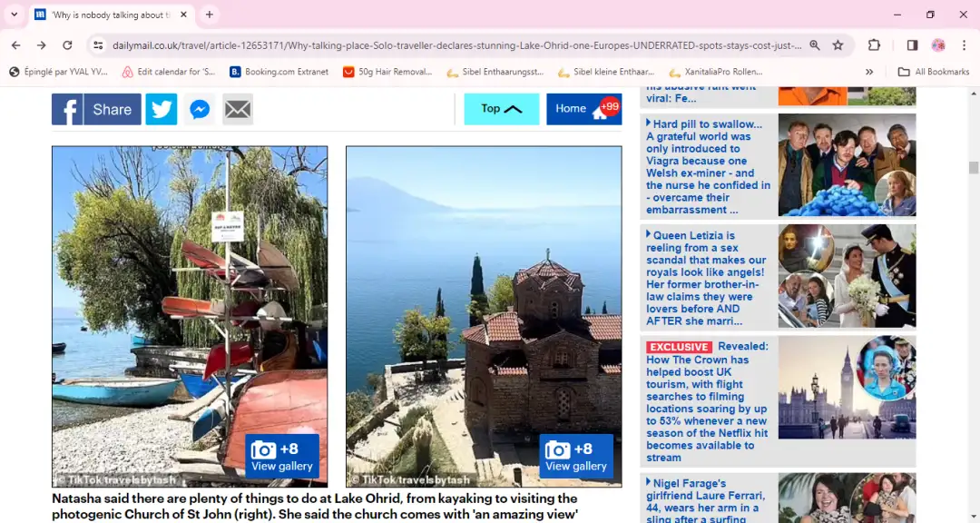The width and height of the screenshot is (980, 523).
Task: Click the Queen Letizia wedding thumbnail
Action: click(847, 277)
